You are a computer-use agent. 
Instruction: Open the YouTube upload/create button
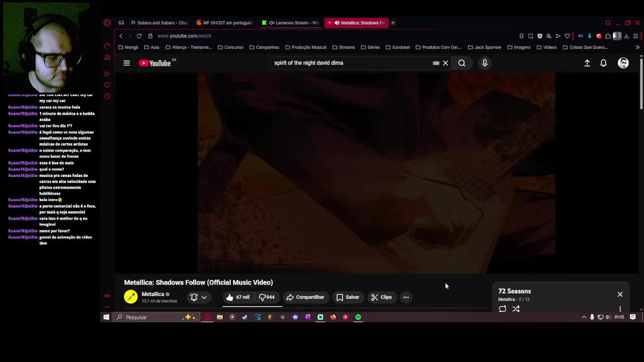[x=587, y=63]
